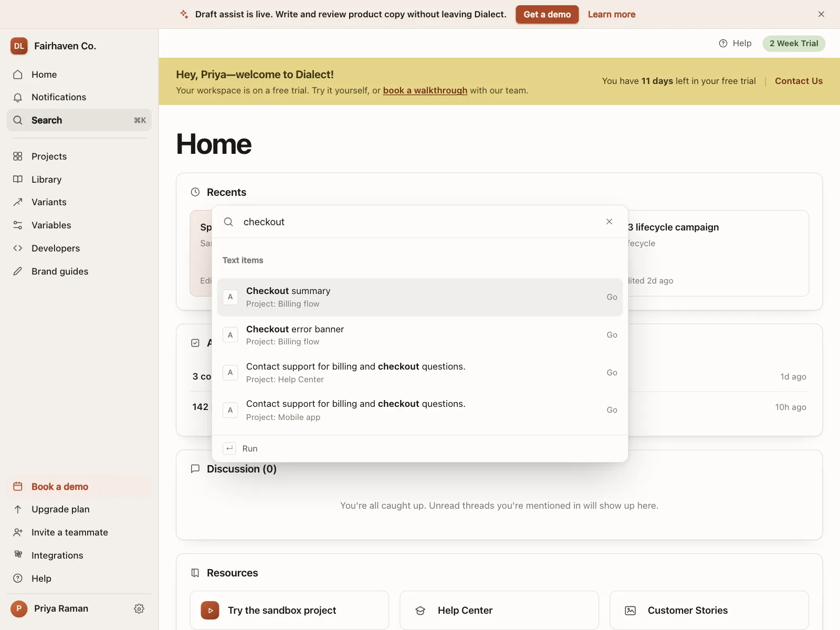Clear the search query with the X

point(609,222)
